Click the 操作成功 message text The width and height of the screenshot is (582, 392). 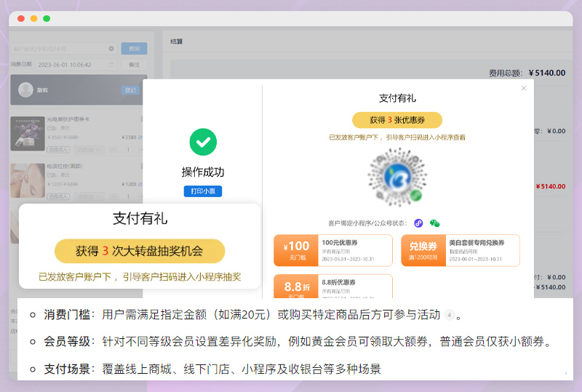tap(203, 172)
